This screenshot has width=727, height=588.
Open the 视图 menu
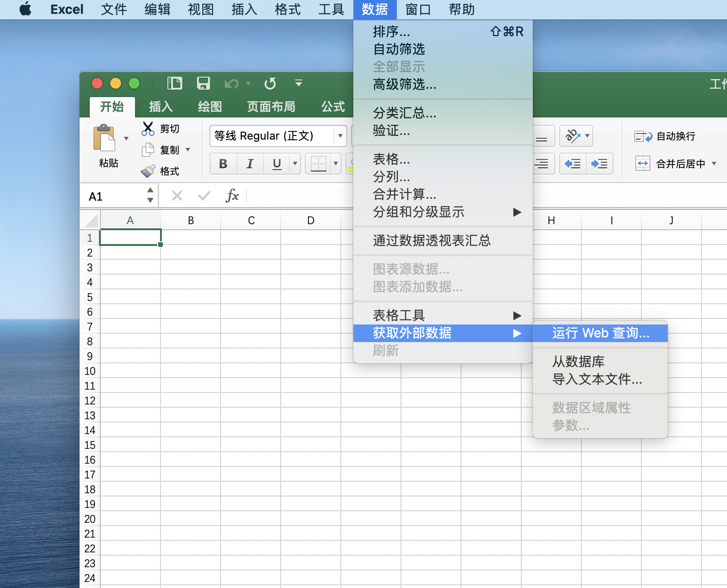[201, 9]
